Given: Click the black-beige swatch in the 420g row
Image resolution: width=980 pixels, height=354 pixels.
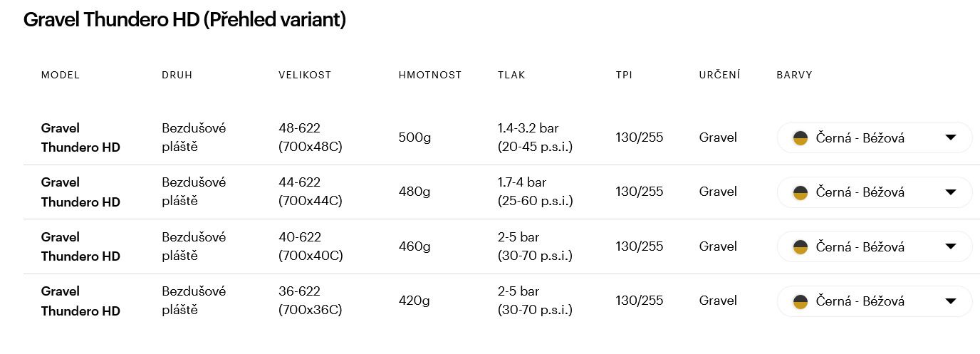Looking at the screenshot, I should (x=800, y=301).
